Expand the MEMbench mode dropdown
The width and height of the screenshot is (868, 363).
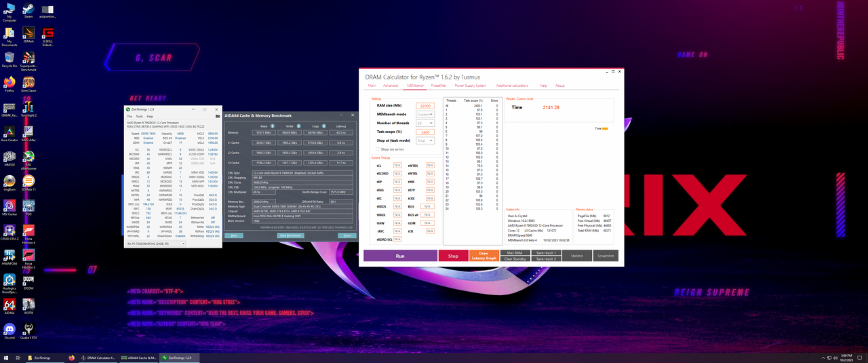coord(425,114)
